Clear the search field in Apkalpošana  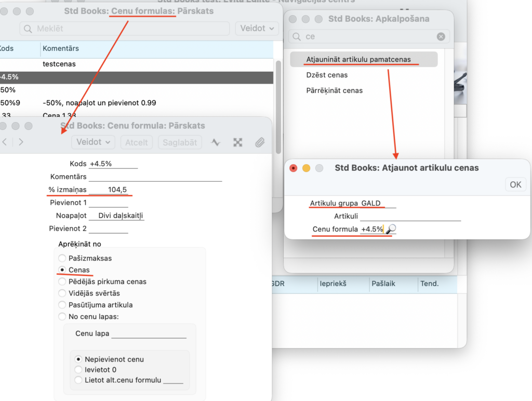tap(441, 36)
